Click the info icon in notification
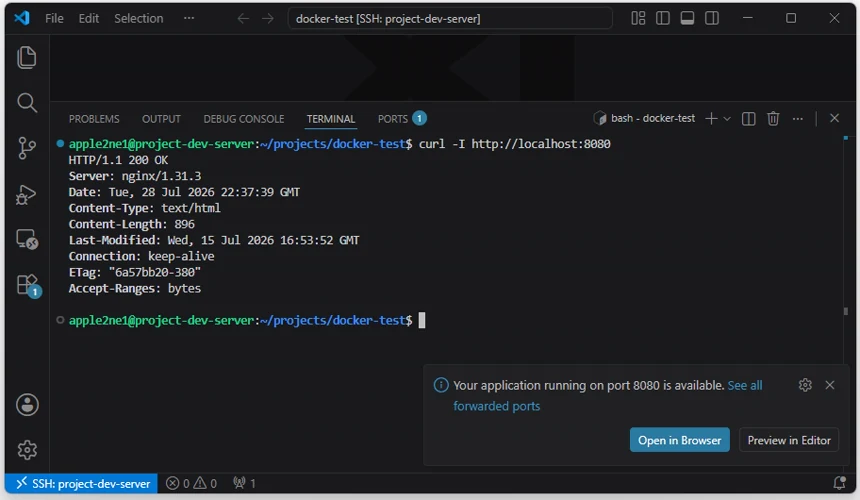The image size is (860, 500). click(441, 385)
